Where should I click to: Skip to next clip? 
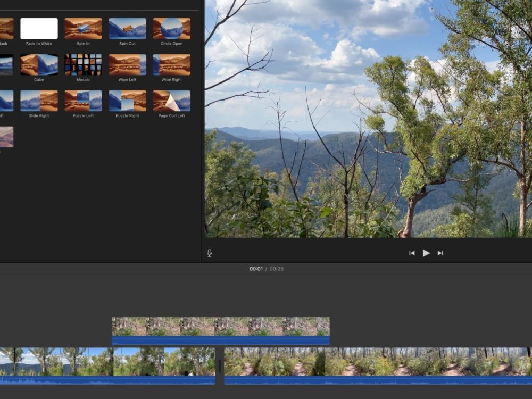(440, 253)
